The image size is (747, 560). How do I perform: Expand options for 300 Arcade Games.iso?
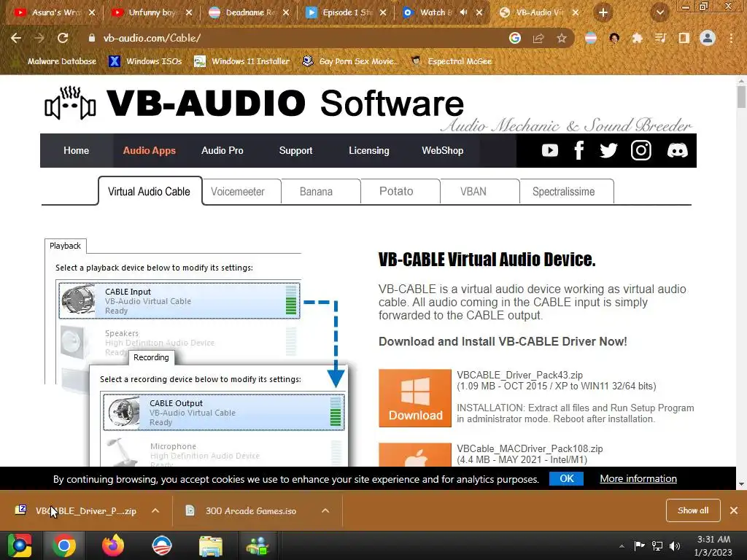coord(325,510)
